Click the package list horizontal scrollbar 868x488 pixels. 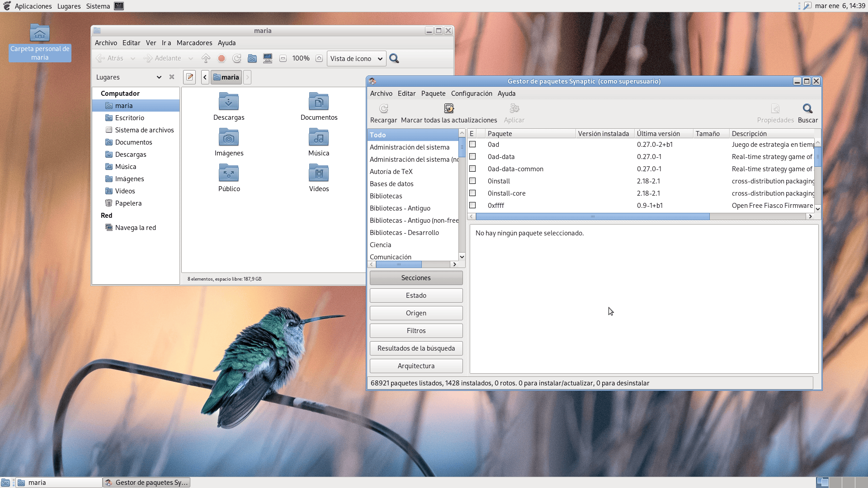click(592, 217)
